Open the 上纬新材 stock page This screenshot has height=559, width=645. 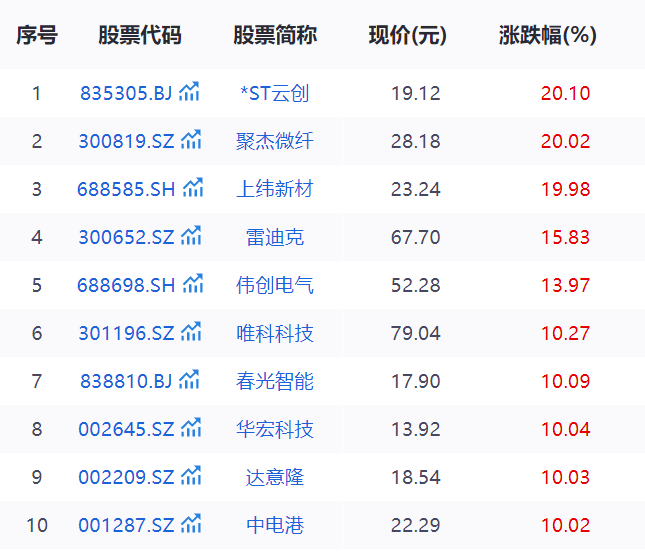pyautogui.click(x=275, y=190)
